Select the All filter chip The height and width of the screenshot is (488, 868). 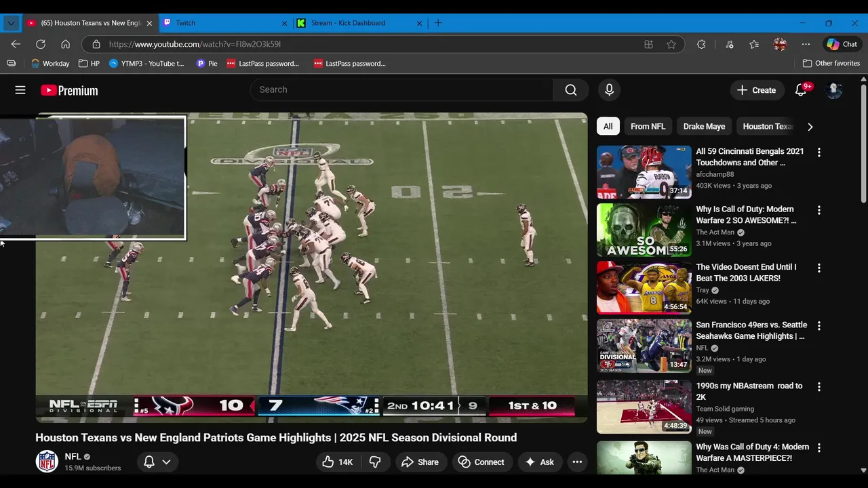(608, 126)
